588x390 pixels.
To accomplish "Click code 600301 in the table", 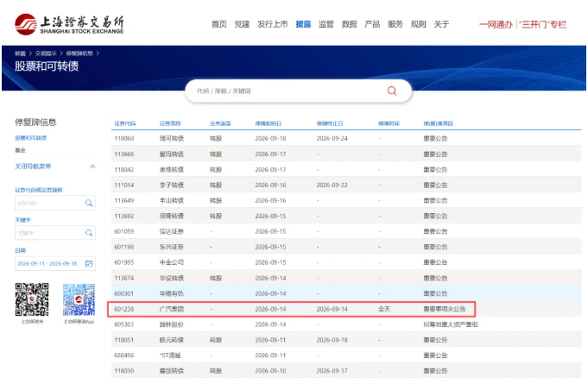I will click(x=124, y=293).
